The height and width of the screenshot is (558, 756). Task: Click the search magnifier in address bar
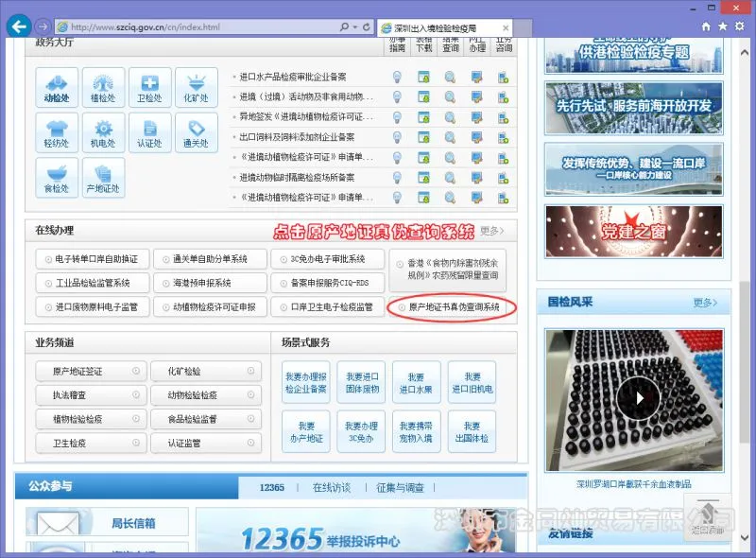point(344,27)
